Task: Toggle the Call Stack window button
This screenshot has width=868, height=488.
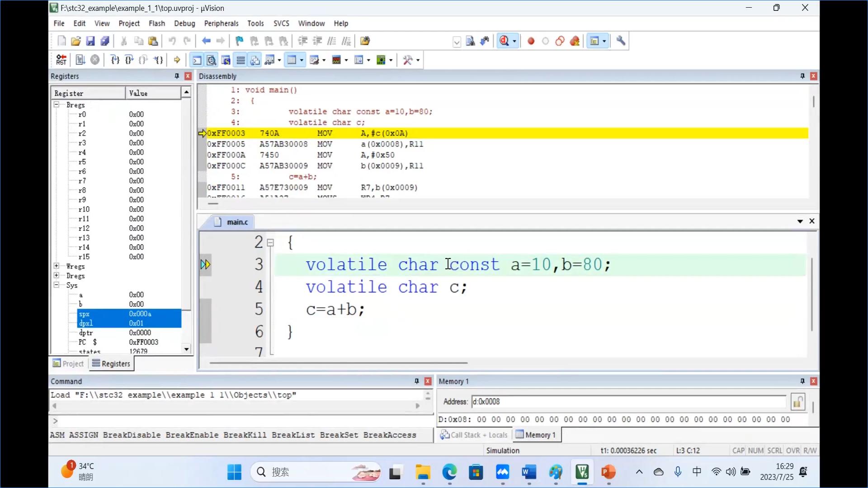Action: tap(255, 60)
